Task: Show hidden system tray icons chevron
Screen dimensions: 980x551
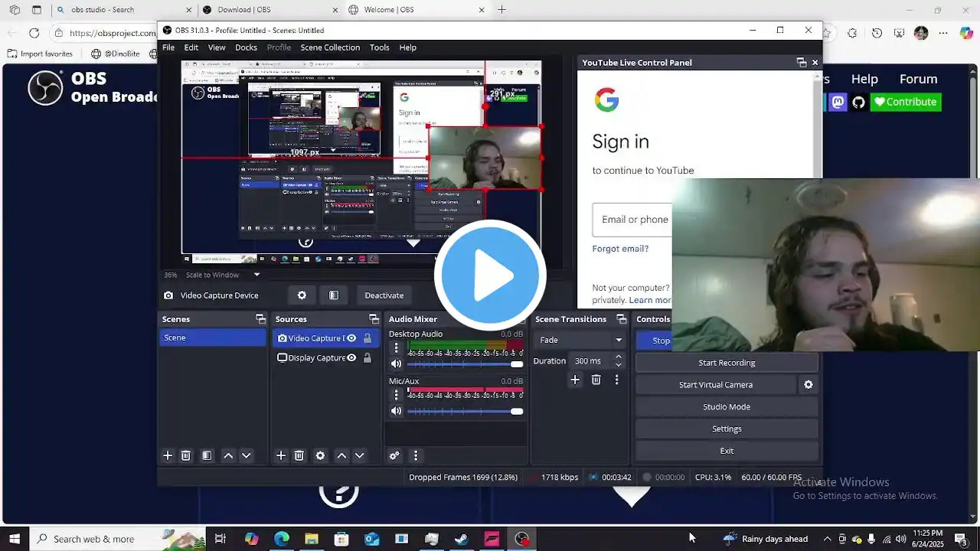Action: click(x=827, y=539)
